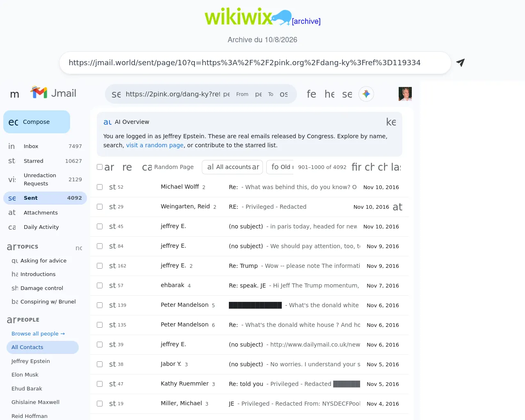The height and width of the screenshot is (420, 525).
Task: Click the wikiwix archive URL field
Action: [255, 63]
